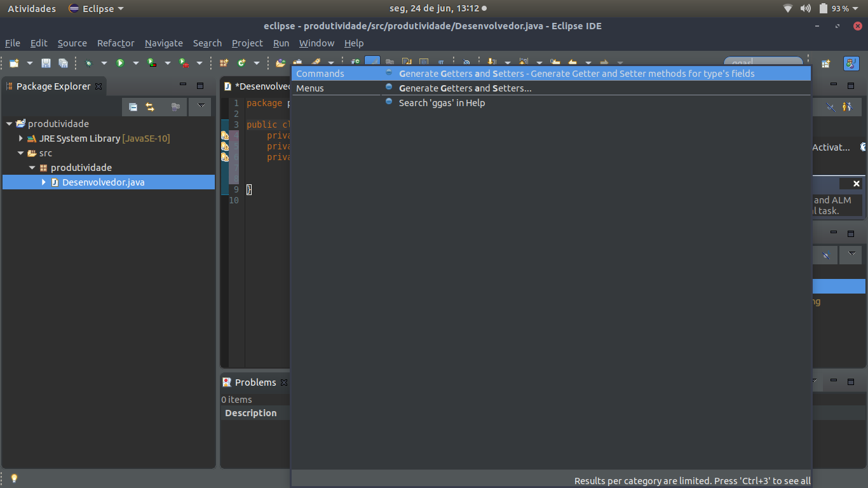
Task: Click the New file wizard icon
Action: click(x=14, y=63)
